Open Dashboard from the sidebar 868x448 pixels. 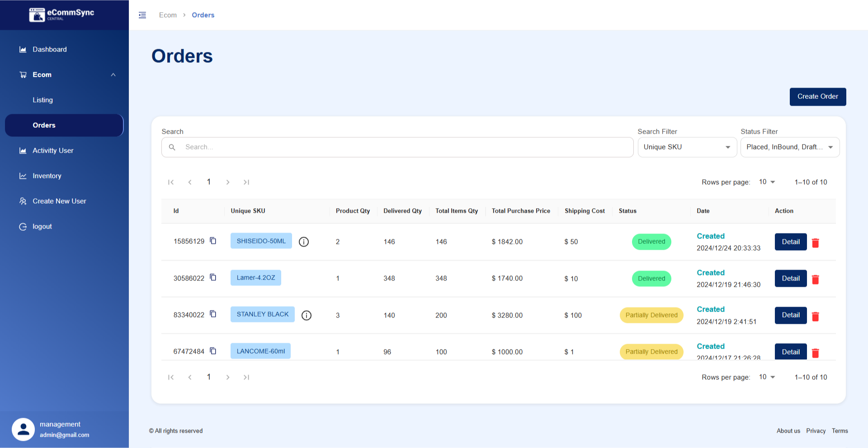[x=64, y=49]
